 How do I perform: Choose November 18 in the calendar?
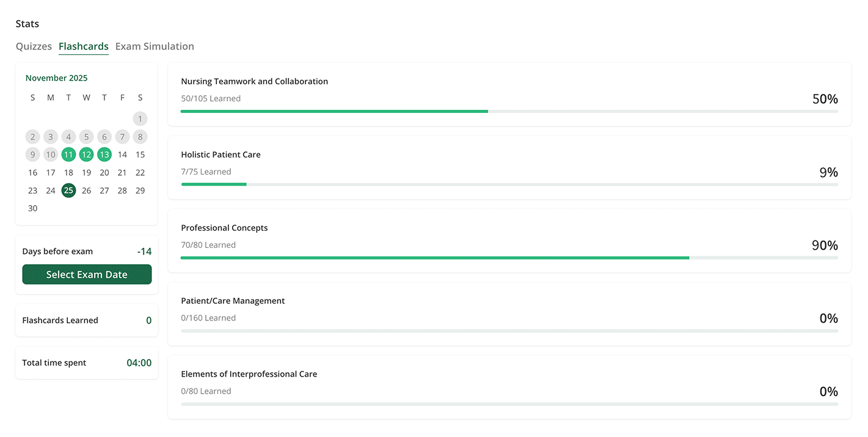(68, 173)
